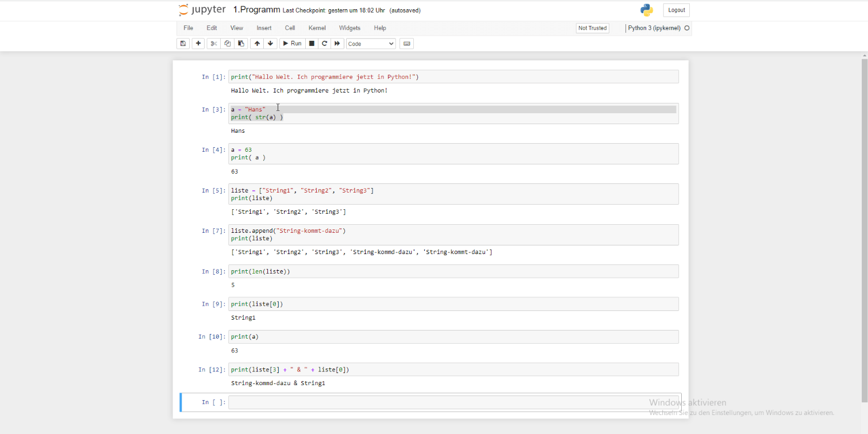The width and height of the screenshot is (868, 434).
Task: Open the View menu
Action: 237,28
